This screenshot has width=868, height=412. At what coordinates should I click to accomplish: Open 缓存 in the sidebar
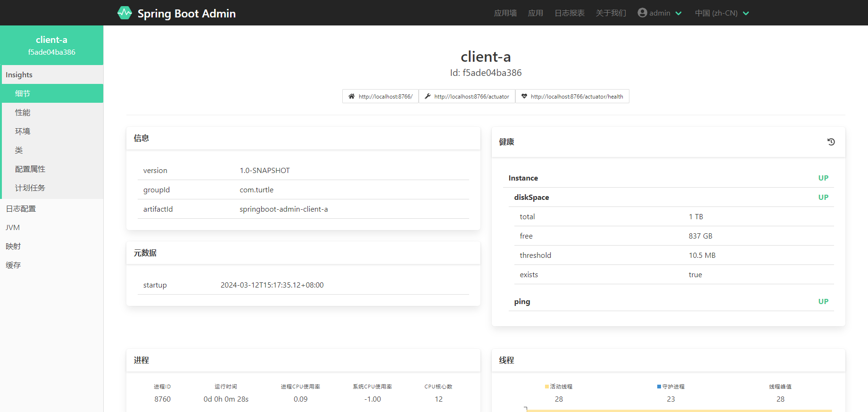52,265
